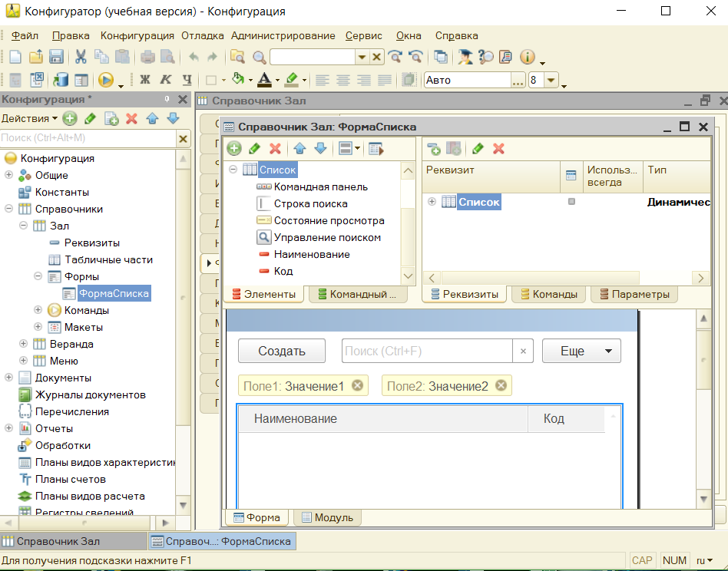This screenshot has height=571, width=728.
Task: Click the red delete icon in Configuration panel
Action: pyautogui.click(x=131, y=118)
